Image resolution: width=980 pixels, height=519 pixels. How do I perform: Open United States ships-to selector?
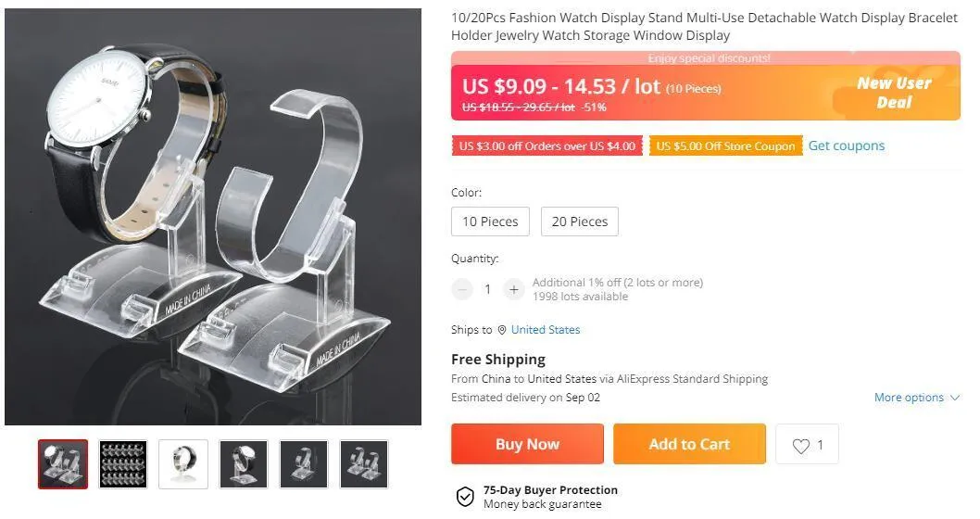click(546, 330)
